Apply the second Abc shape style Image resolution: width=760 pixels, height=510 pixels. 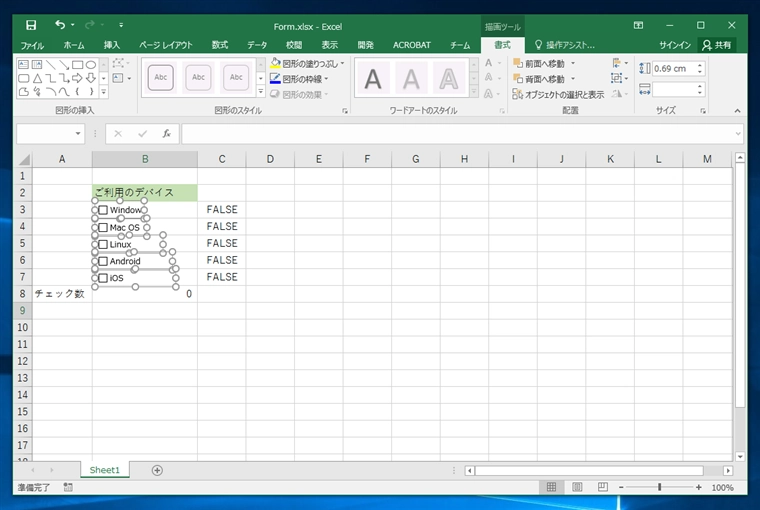pos(198,78)
